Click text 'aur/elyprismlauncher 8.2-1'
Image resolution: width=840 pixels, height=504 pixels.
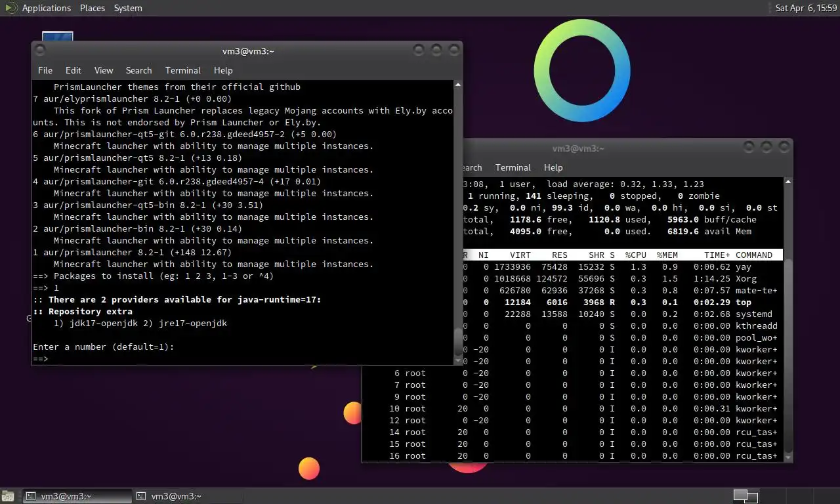pos(111,98)
